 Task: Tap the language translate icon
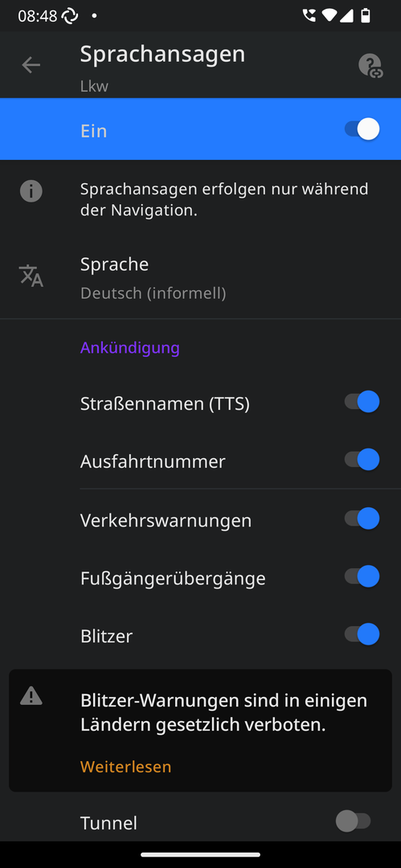(31, 276)
